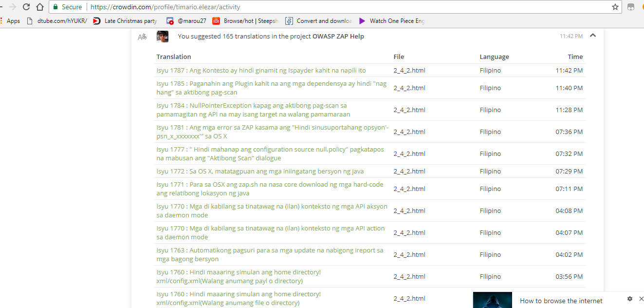
Task: Click the 04:02 PM time cell
Action: (569, 254)
